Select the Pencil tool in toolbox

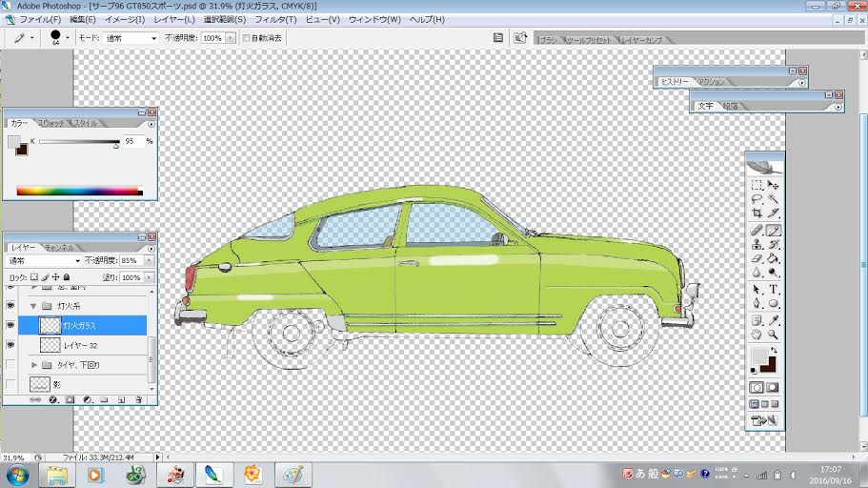click(773, 231)
